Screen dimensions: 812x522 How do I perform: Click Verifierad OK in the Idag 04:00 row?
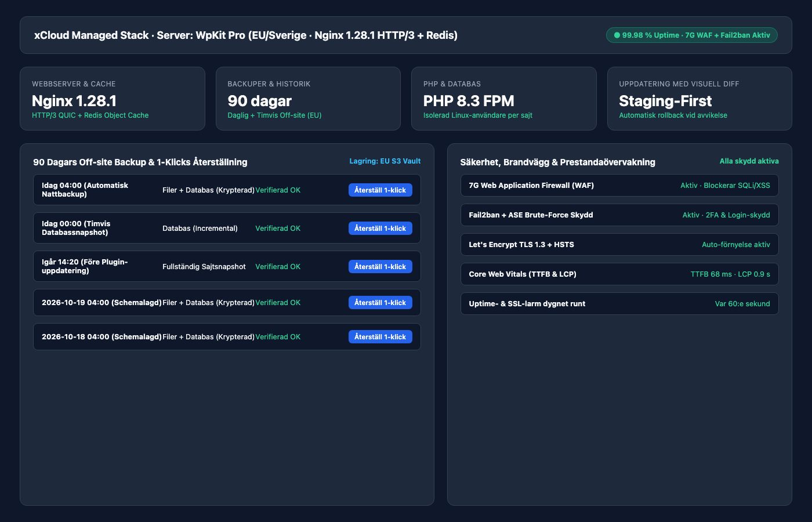(x=278, y=190)
